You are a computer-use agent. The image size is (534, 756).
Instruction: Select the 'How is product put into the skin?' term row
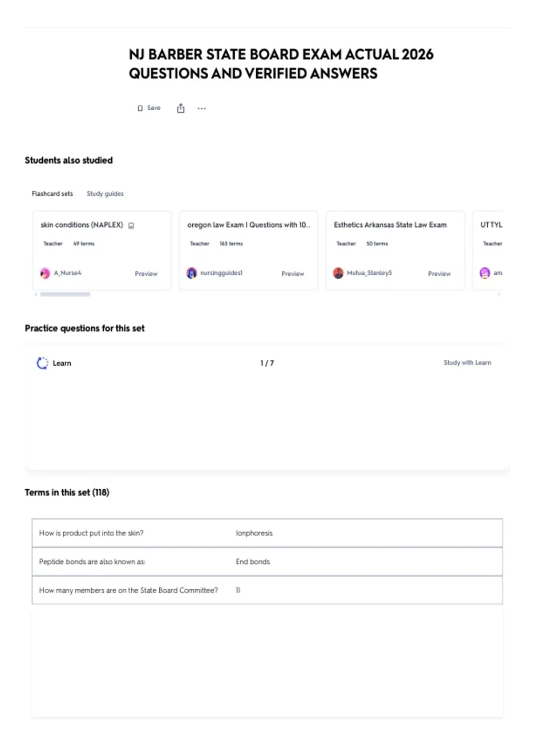(267, 533)
